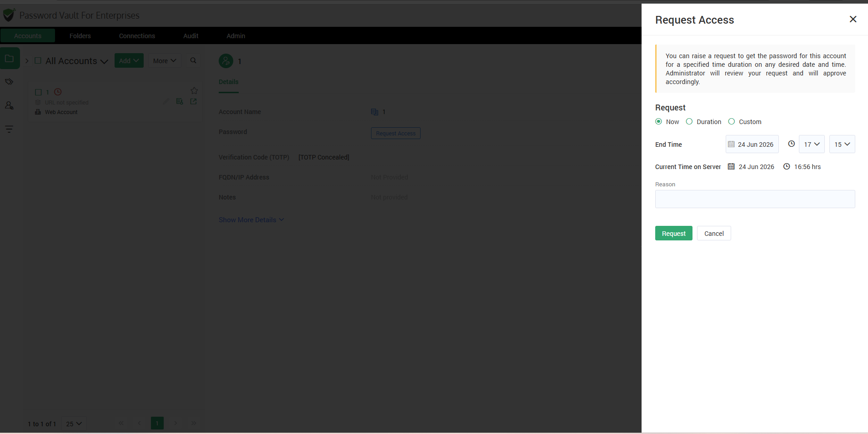Select the Custom request option
The height and width of the screenshot is (434, 868).
click(x=732, y=121)
